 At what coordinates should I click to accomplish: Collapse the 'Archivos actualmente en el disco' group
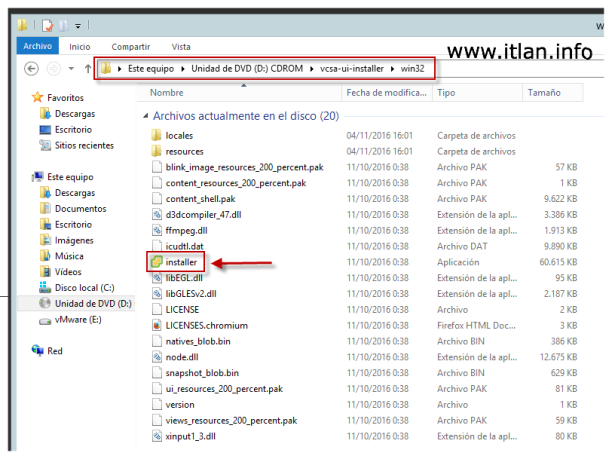pos(146,116)
